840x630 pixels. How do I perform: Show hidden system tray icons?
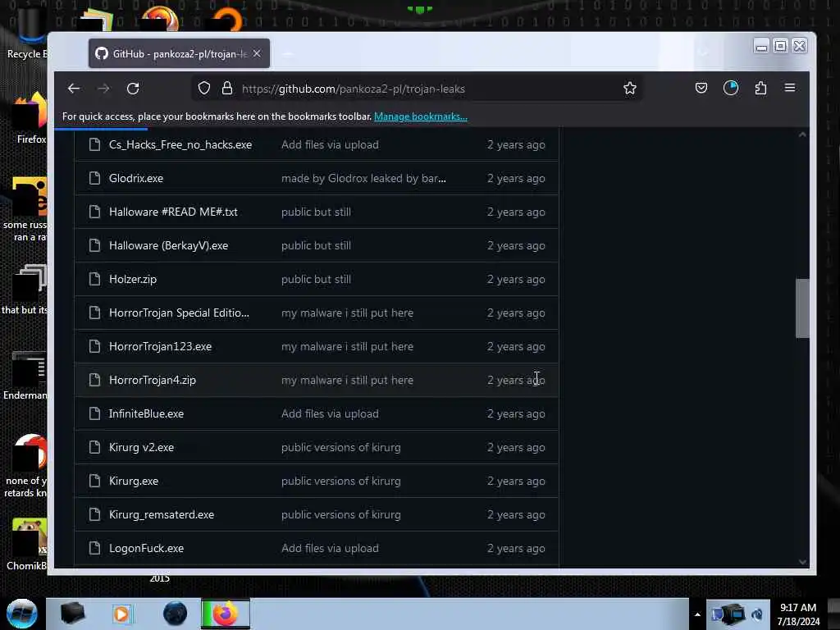pos(697,614)
